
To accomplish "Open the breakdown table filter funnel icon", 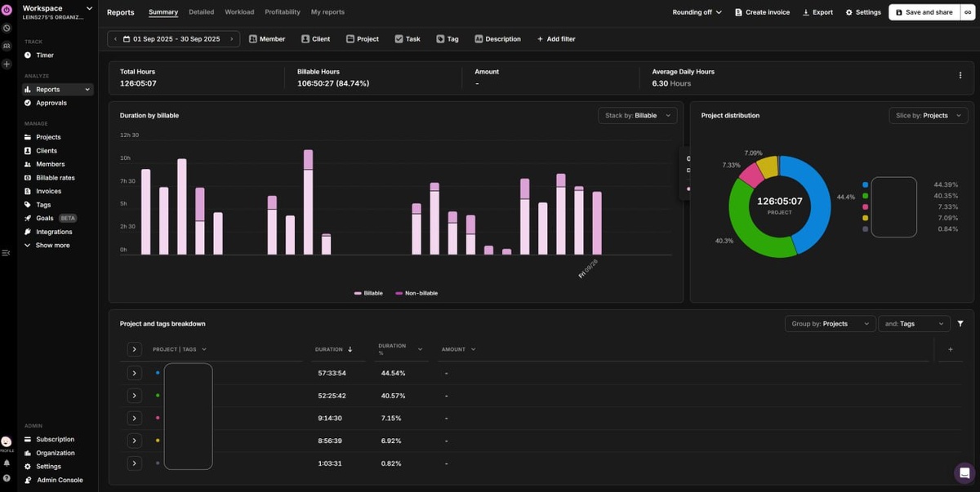I will (960, 324).
